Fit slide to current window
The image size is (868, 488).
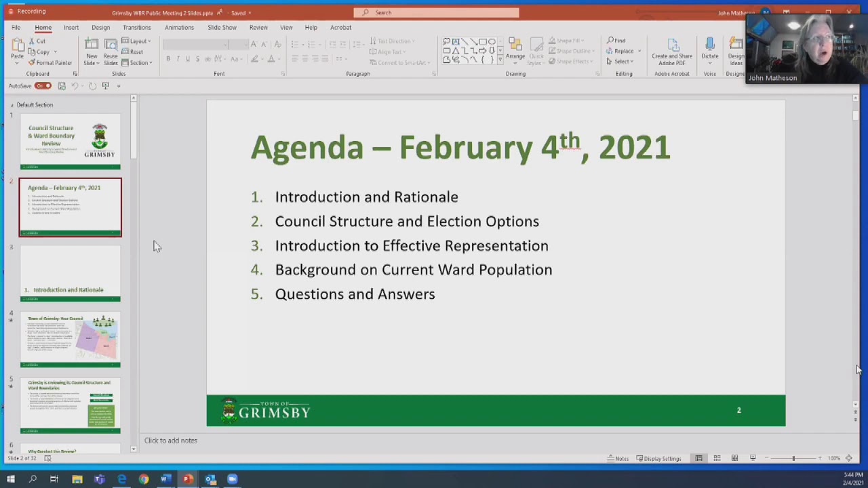coord(849,459)
